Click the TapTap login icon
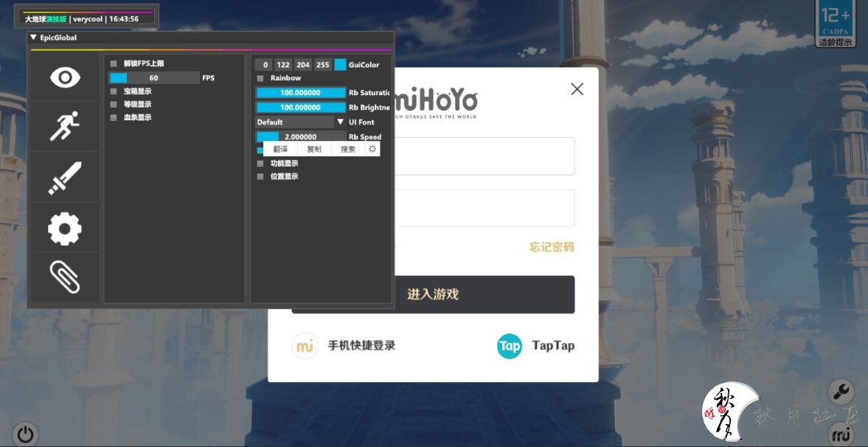Image resolution: width=868 pixels, height=447 pixels. pos(509,345)
